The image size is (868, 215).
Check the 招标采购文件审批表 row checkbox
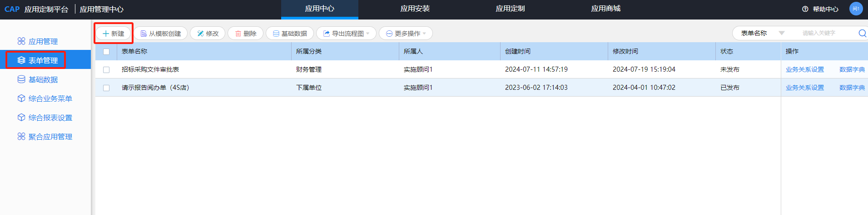point(106,70)
